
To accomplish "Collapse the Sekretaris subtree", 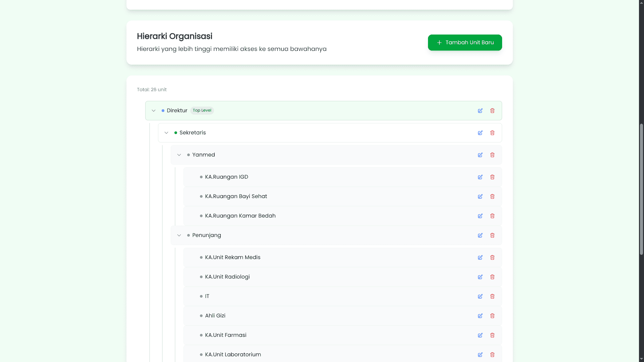I will coord(166,133).
